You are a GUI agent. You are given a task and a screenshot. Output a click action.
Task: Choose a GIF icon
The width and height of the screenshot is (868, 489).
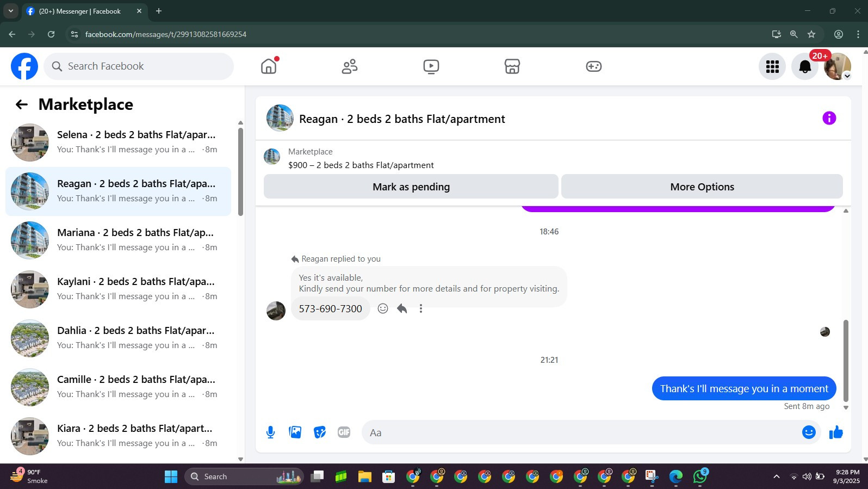click(344, 432)
